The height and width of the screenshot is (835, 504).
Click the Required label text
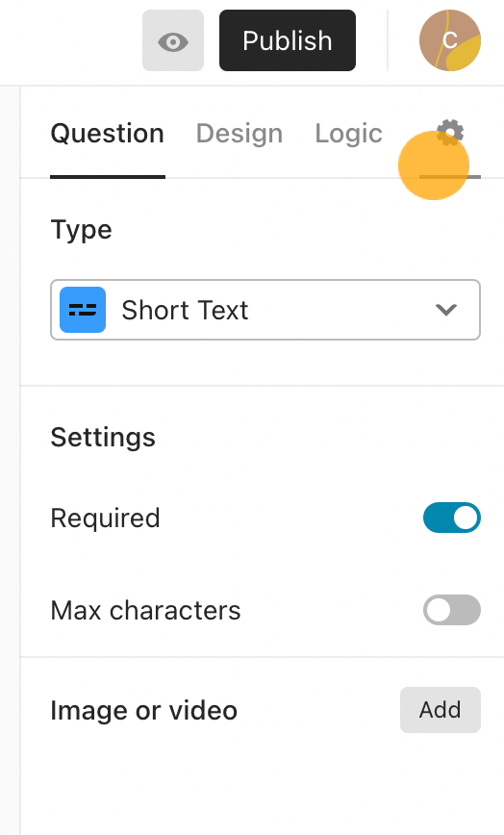point(106,519)
